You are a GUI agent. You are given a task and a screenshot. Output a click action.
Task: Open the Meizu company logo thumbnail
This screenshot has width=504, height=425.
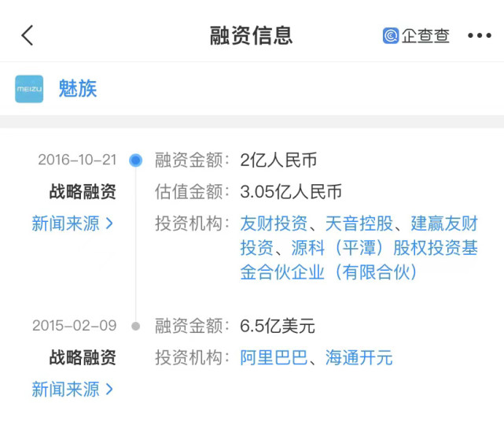click(29, 89)
